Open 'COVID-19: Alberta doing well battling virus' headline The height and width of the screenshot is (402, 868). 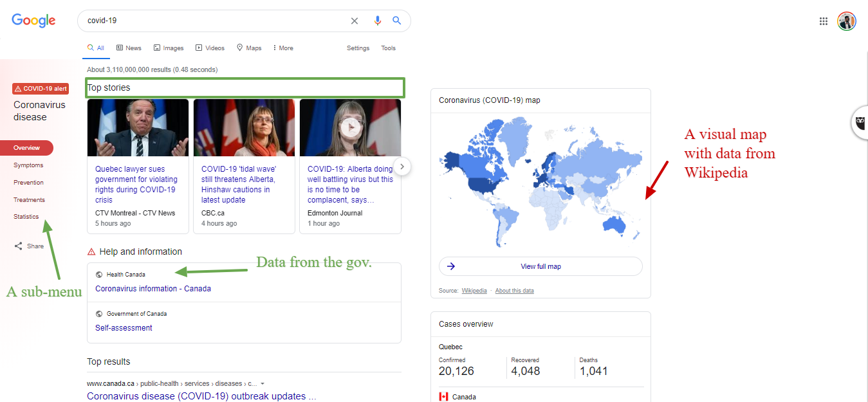click(x=350, y=185)
